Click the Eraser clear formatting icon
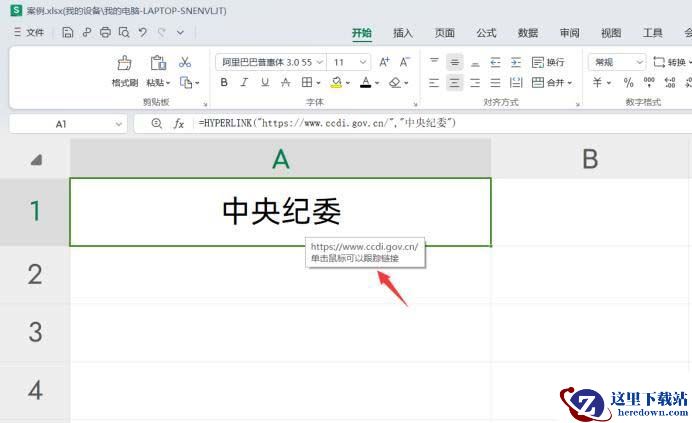692x423 pixels. pyautogui.click(x=394, y=82)
